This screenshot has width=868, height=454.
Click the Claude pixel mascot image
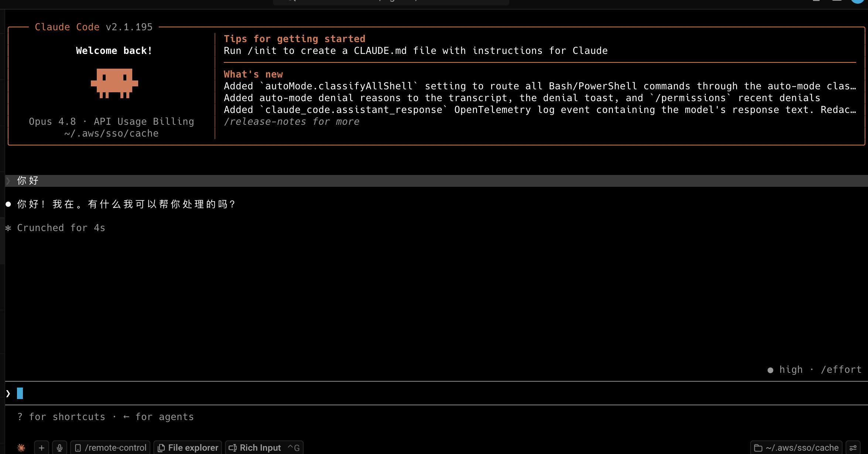(115, 83)
